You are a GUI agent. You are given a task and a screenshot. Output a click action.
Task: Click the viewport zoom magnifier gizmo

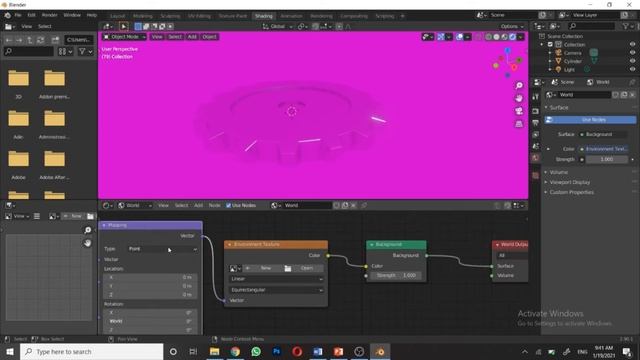point(519,85)
